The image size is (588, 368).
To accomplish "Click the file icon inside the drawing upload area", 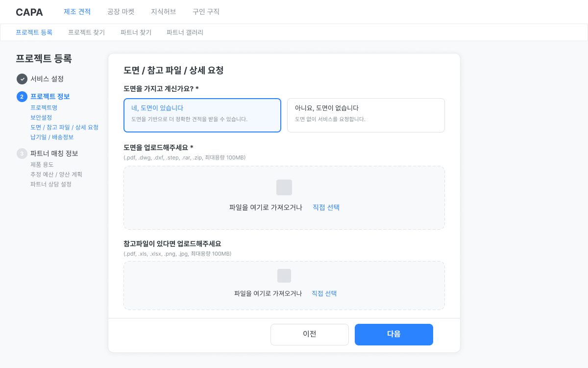I will [x=284, y=187].
